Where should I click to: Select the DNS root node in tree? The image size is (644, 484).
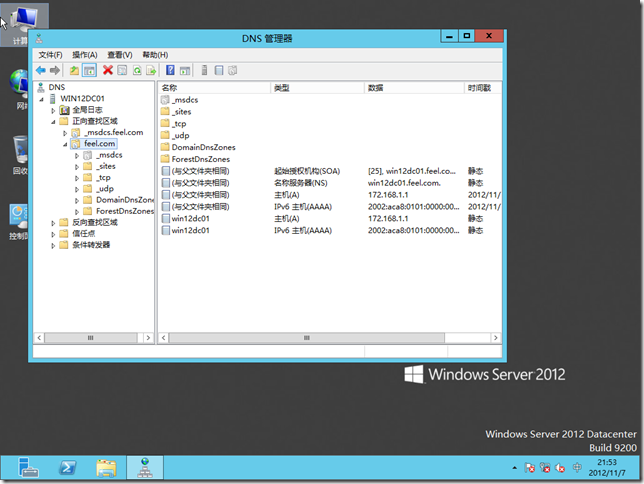(57, 87)
